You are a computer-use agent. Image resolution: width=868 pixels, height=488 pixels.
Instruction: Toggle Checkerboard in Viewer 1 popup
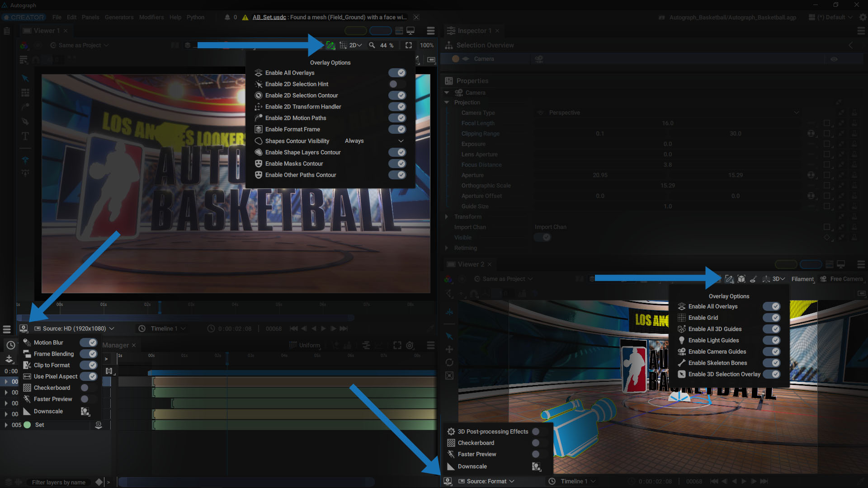89,388
